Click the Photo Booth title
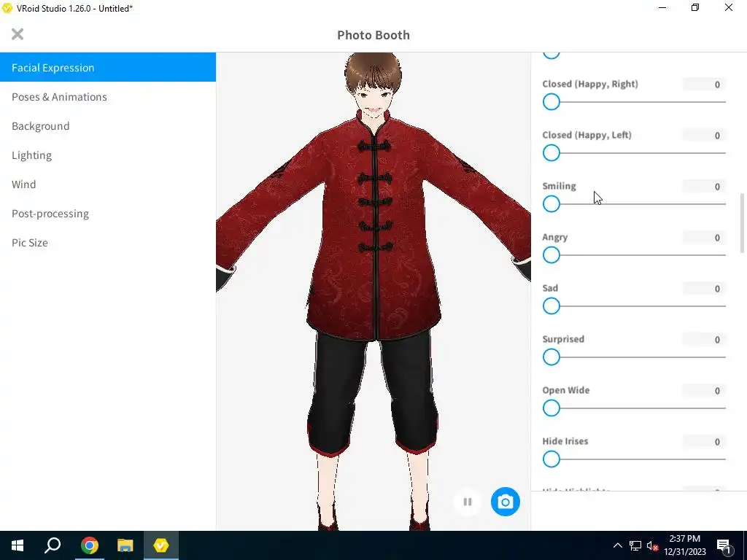The width and height of the screenshot is (747, 560). (373, 35)
